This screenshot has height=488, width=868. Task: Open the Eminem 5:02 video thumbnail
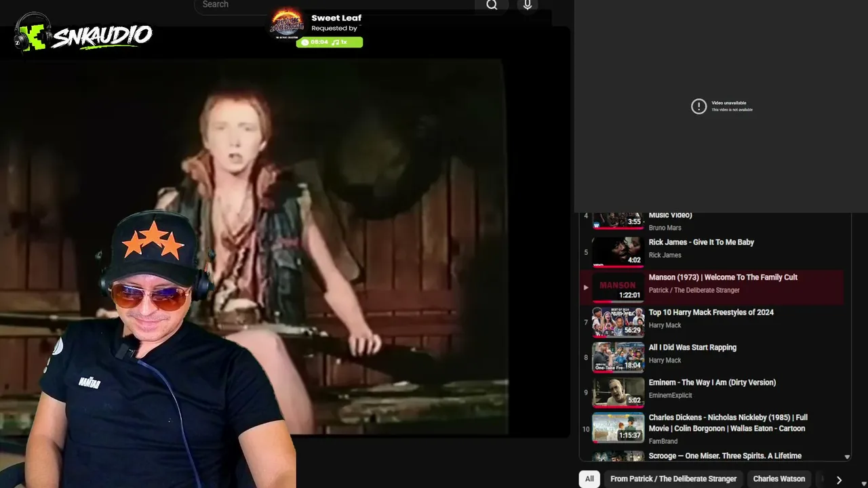pos(618,392)
